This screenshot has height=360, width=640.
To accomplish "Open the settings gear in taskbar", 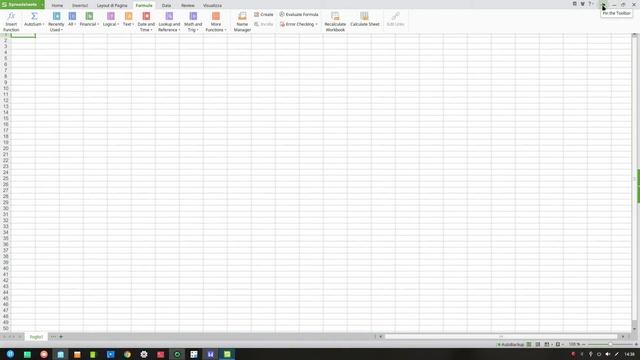I will [x=144, y=354].
